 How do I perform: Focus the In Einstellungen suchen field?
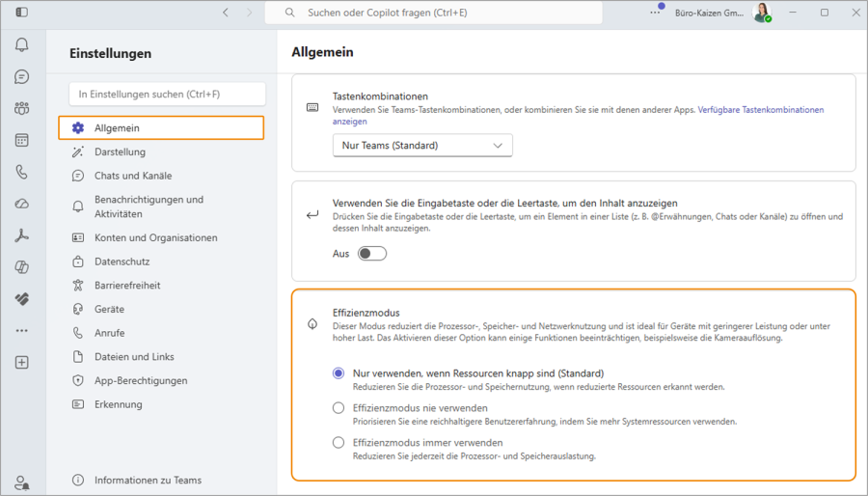(167, 95)
